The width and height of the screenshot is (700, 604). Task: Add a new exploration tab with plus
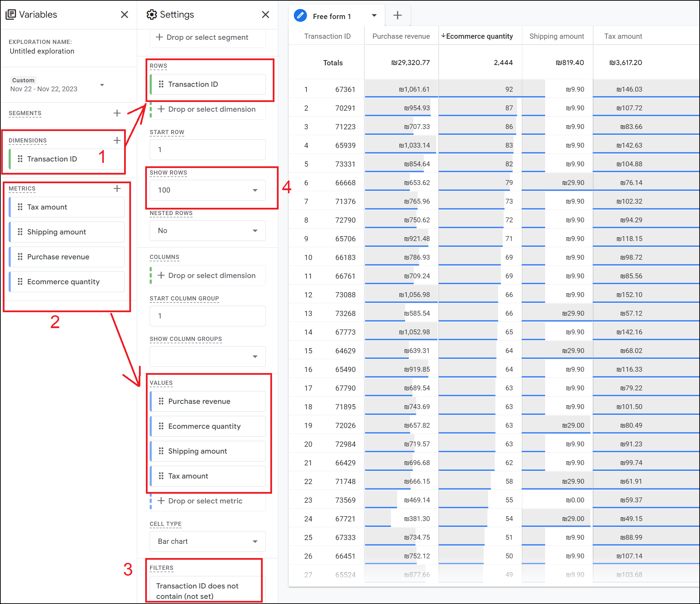(x=398, y=15)
